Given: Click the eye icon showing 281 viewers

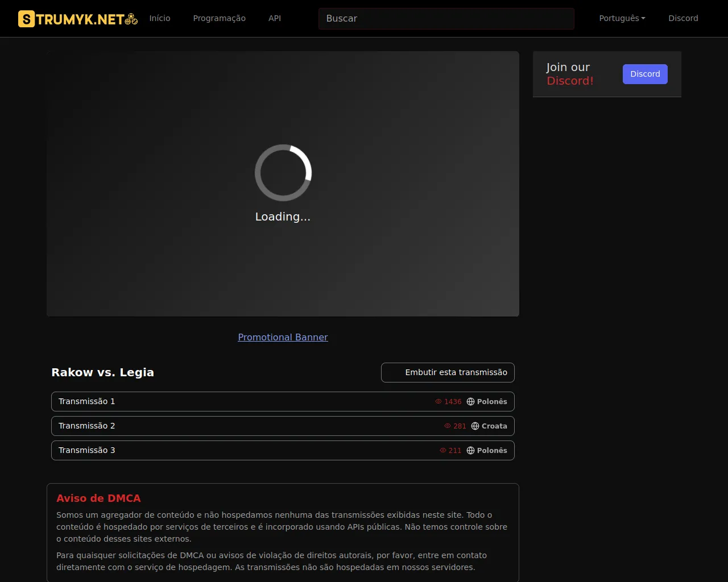Looking at the screenshot, I should tap(448, 426).
